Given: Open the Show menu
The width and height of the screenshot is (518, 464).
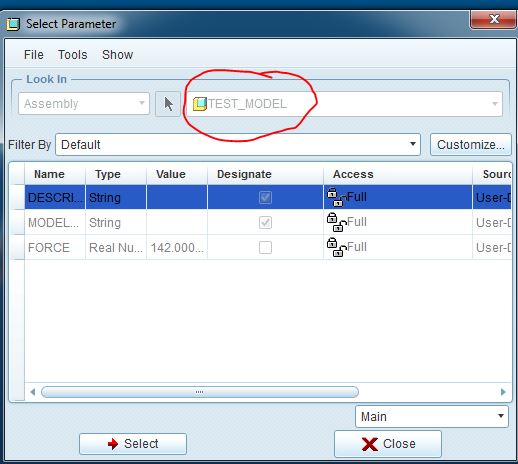Looking at the screenshot, I should click(117, 55).
